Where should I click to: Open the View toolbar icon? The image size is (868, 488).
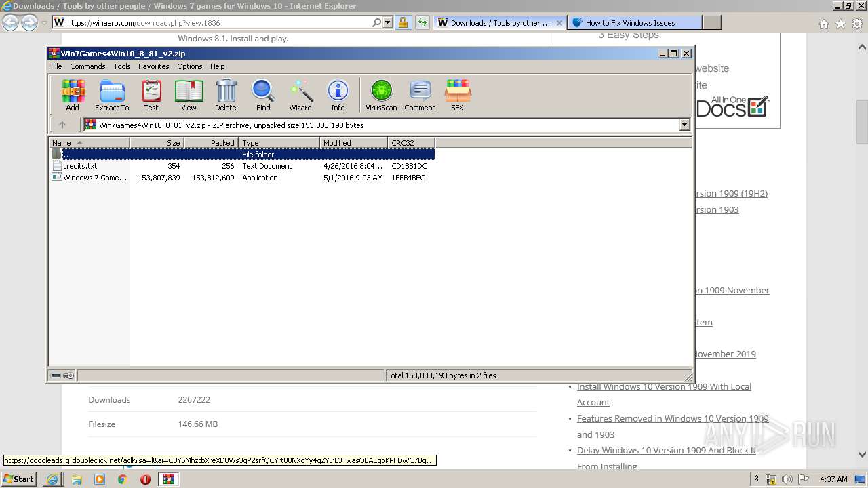point(189,95)
